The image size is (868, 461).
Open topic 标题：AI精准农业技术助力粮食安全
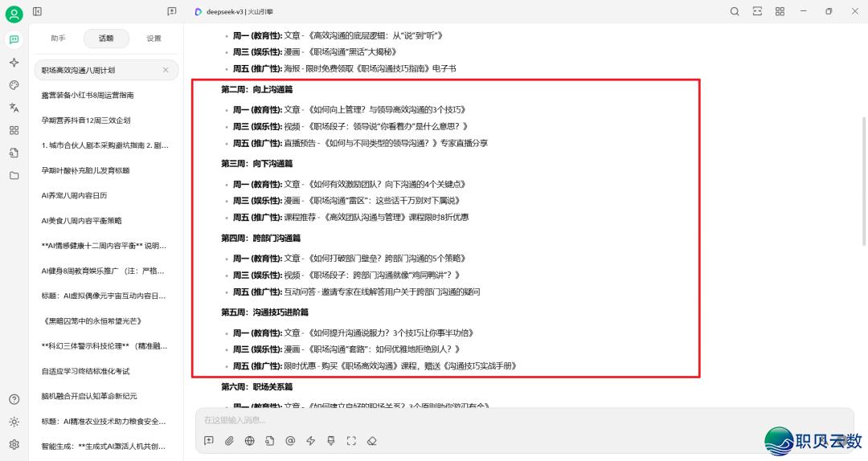tap(106, 421)
